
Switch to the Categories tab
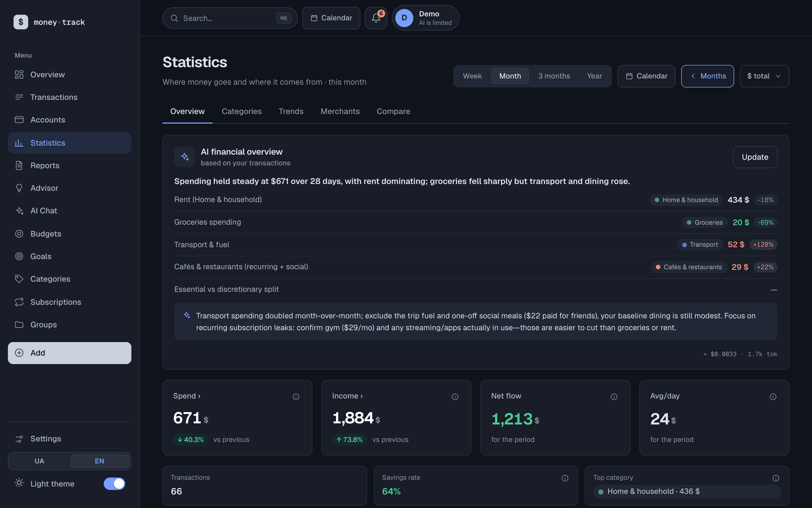tap(242, 111)
